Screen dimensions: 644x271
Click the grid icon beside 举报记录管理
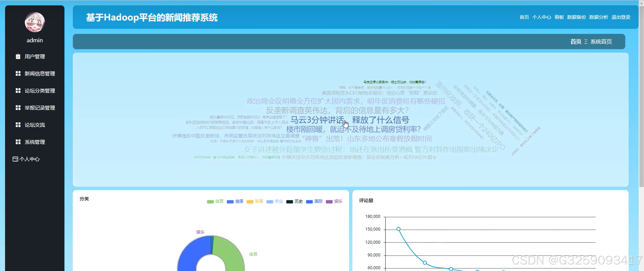point(18,108)
